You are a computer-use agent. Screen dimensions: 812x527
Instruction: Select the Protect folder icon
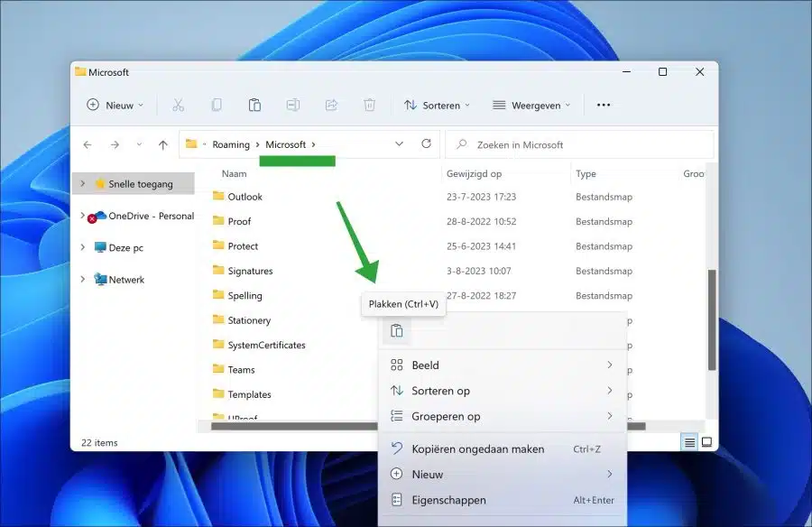[218, 245]
